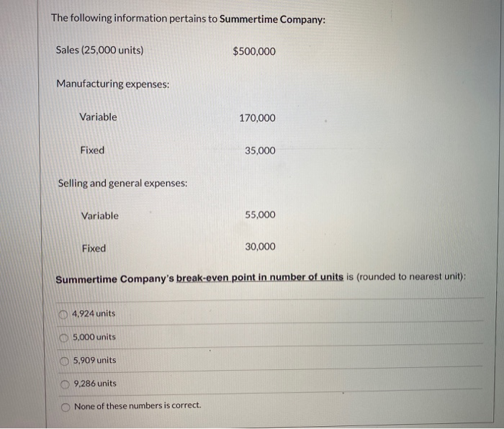The height and width of the screenshot is (429, 504).
Task: Select the 'None of these numbers is correct' radio button
Action: click(x=66, y=406)
